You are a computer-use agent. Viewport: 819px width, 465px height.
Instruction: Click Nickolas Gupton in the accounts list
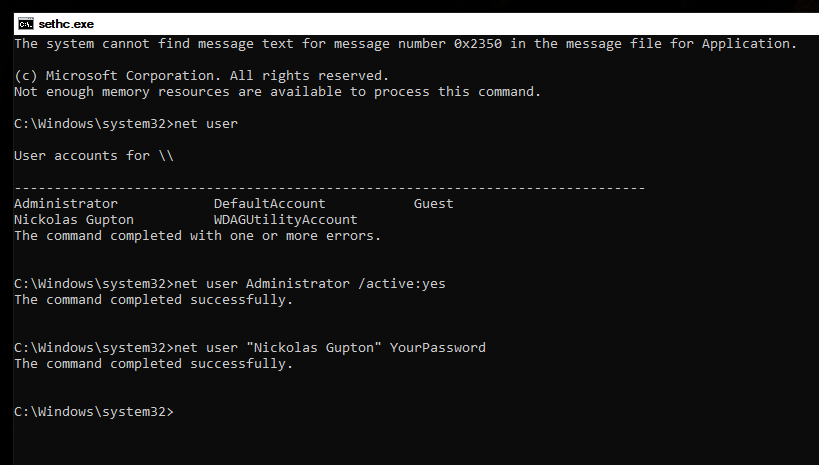(74, 220)
